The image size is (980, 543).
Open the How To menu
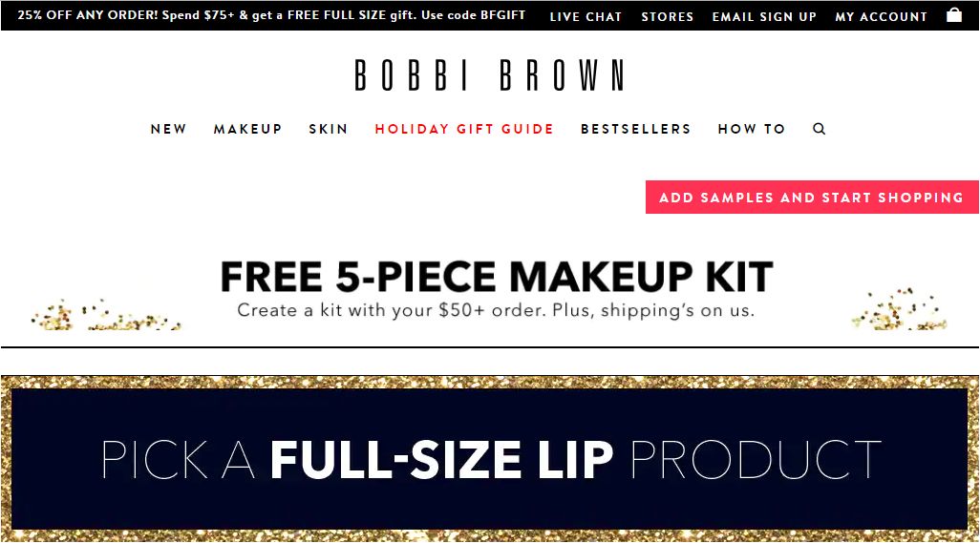tap(752, 129)
